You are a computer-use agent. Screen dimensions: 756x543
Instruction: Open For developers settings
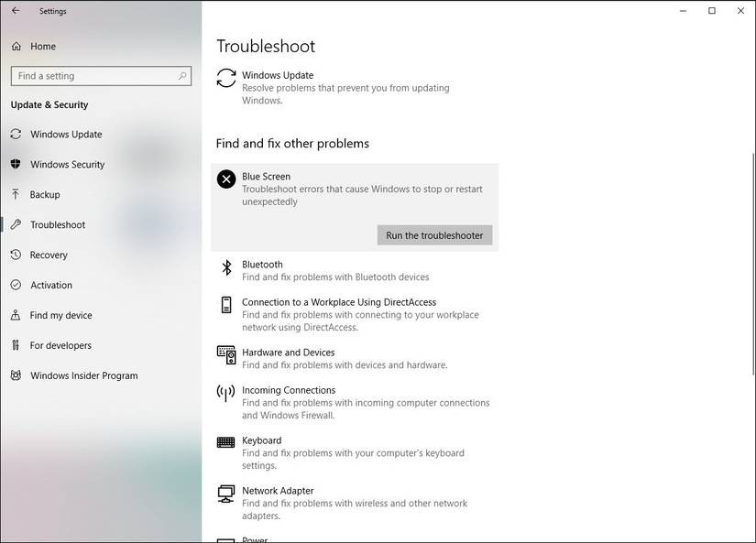tap(60, 345)
